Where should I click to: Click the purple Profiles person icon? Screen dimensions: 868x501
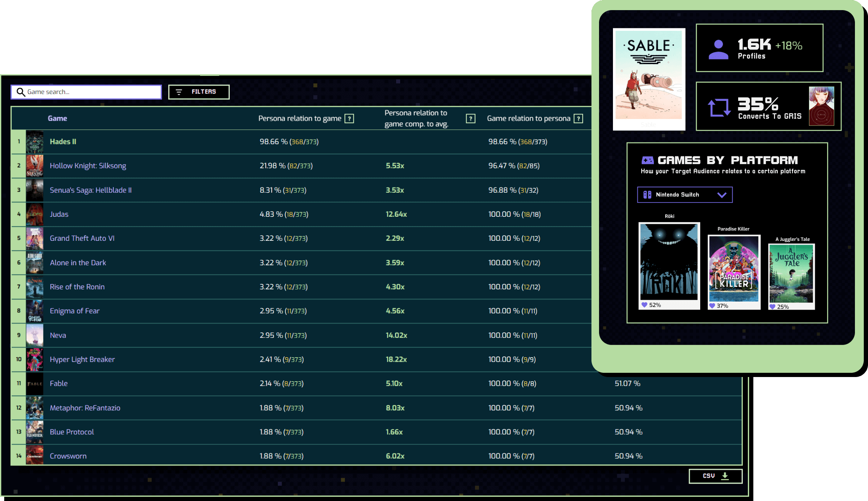718,49
